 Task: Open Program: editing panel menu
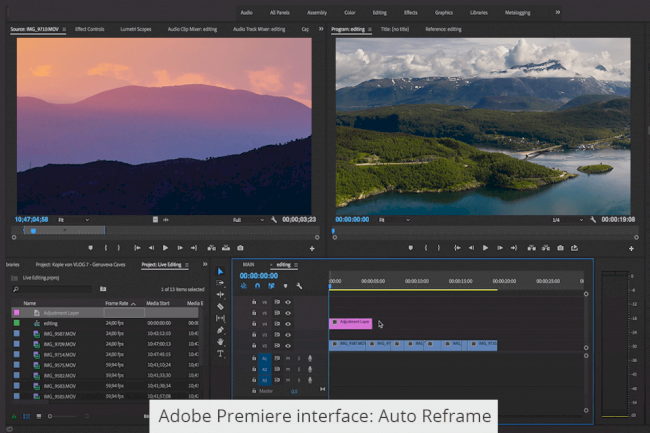[x=370, y=29]
